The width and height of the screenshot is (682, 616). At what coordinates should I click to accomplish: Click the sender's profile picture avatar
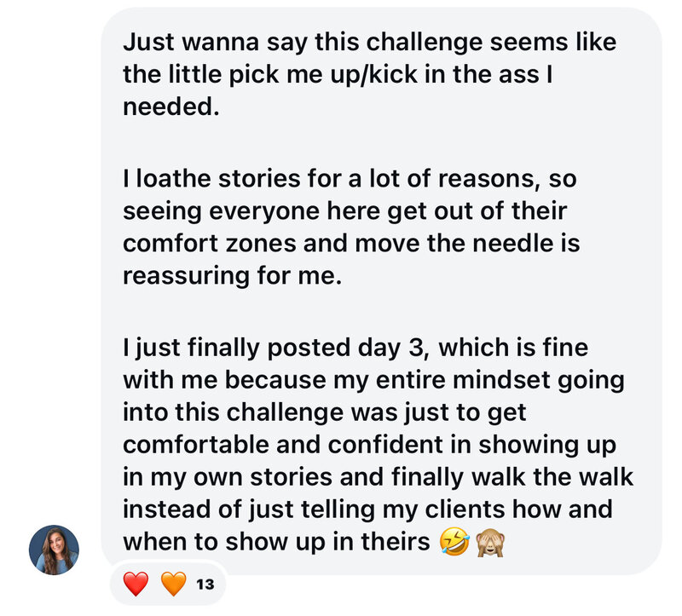point(54,550)
